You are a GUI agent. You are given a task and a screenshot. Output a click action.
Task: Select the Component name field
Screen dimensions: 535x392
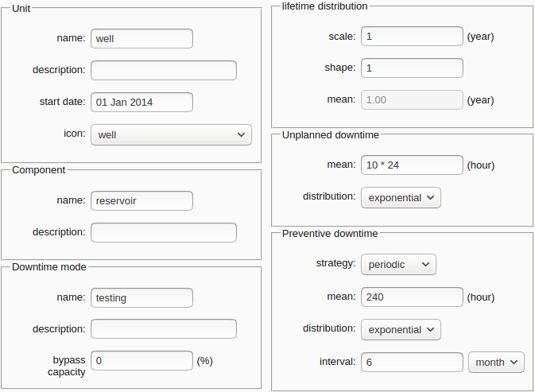pos(142,200)
